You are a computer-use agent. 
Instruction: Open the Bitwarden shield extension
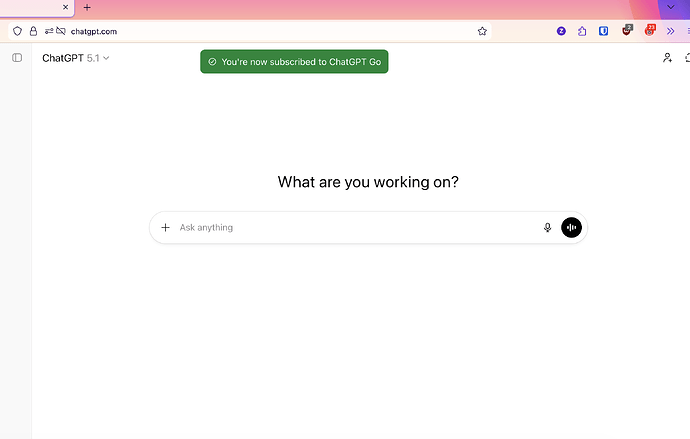603,31
